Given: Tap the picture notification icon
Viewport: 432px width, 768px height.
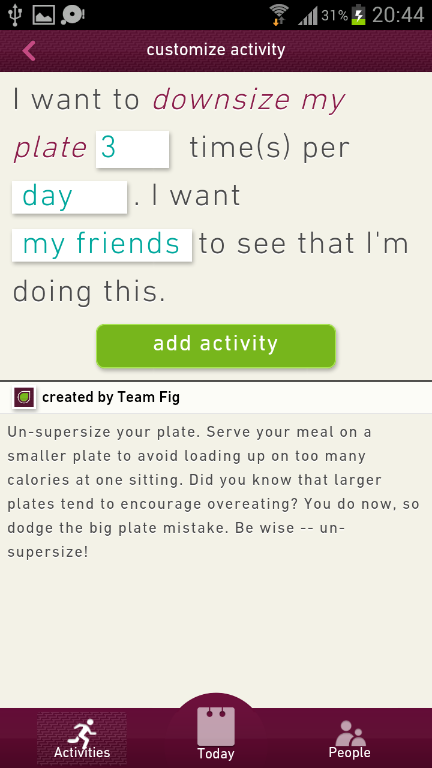Looking at the screenshot, I should (44, 15).
